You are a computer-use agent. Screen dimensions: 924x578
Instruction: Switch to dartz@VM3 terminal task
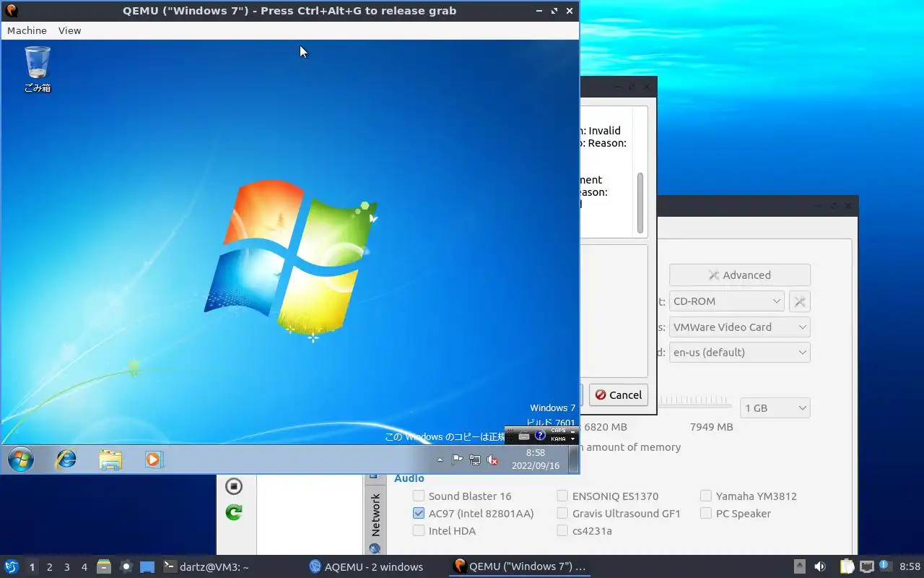pos(206,567)
